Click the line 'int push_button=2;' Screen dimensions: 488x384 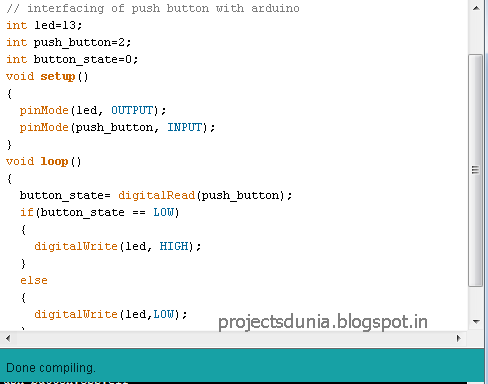click(x=69, y=43)
